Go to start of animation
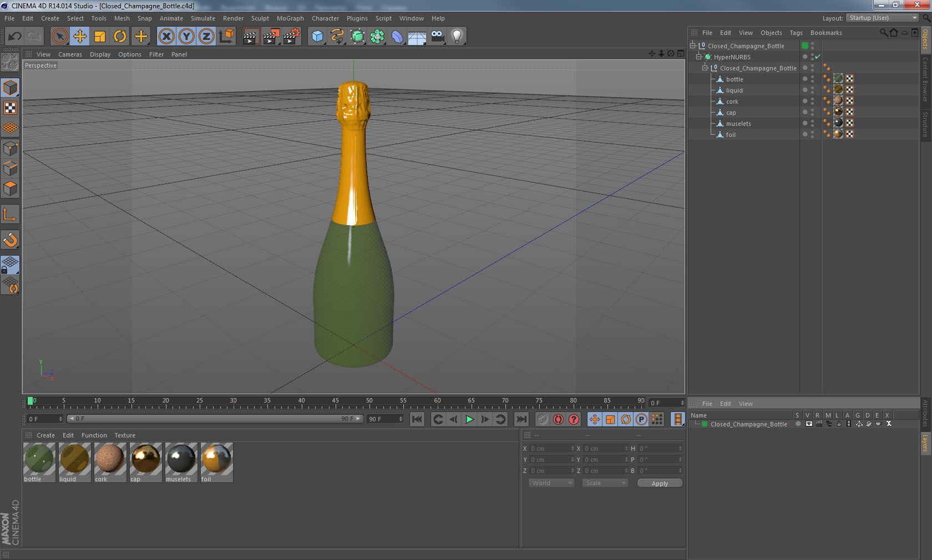The width and height of the screenshot is (932, 560). click(x=417, y=419)
